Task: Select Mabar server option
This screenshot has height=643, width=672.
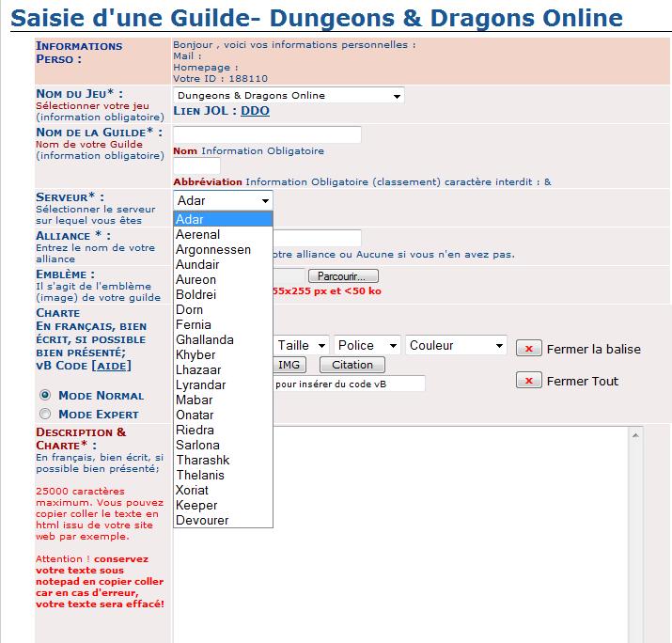Action: pyautogui.click(x=223, y=400)
